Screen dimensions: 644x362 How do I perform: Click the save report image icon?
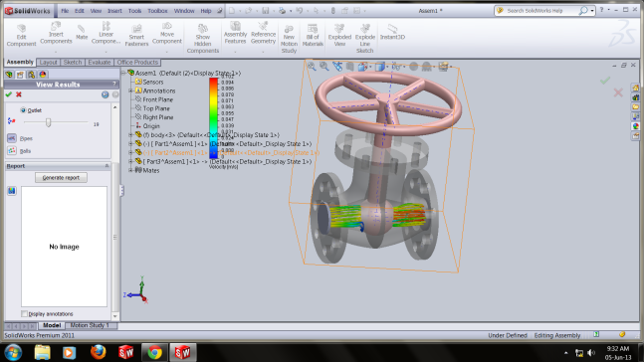point(12,191)
